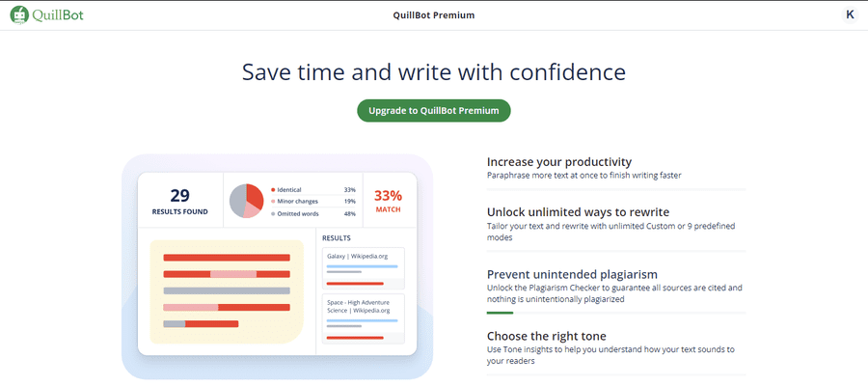Screen dimensions: 868x386
Task: Click the pink Minor changes legend dot
Action: pos(273,202)
